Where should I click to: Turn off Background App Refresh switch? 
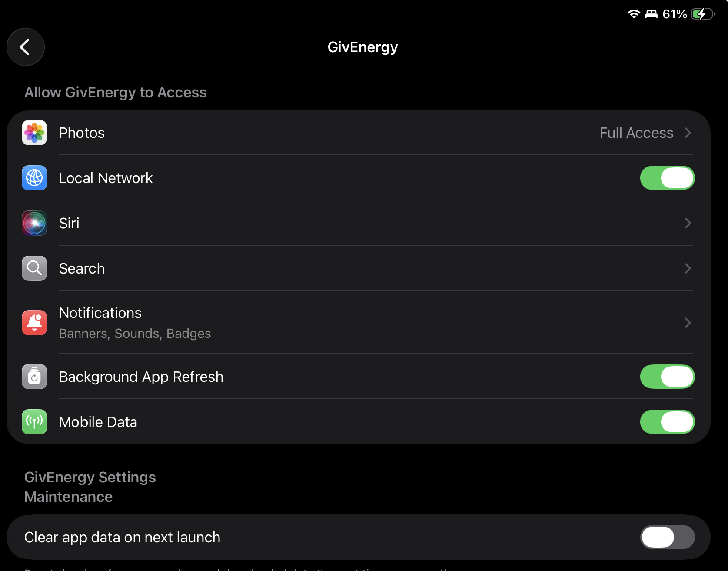click(667, 377)
